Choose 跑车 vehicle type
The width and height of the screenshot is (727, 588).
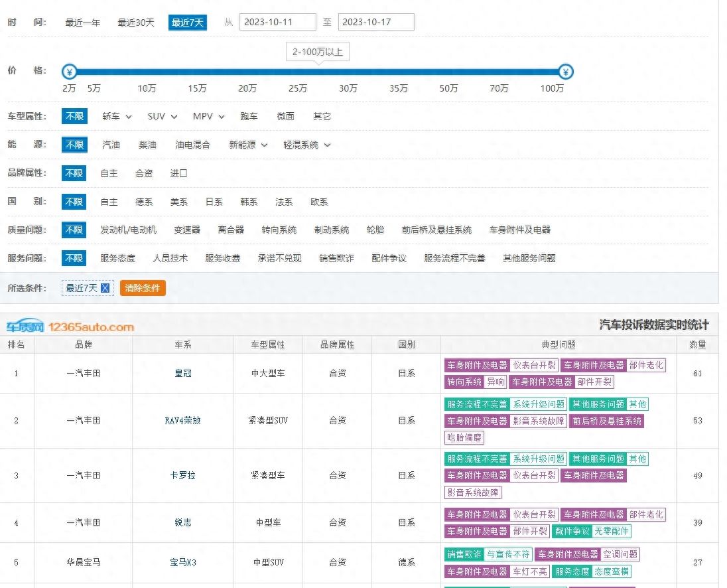click(x=249, y=116)
